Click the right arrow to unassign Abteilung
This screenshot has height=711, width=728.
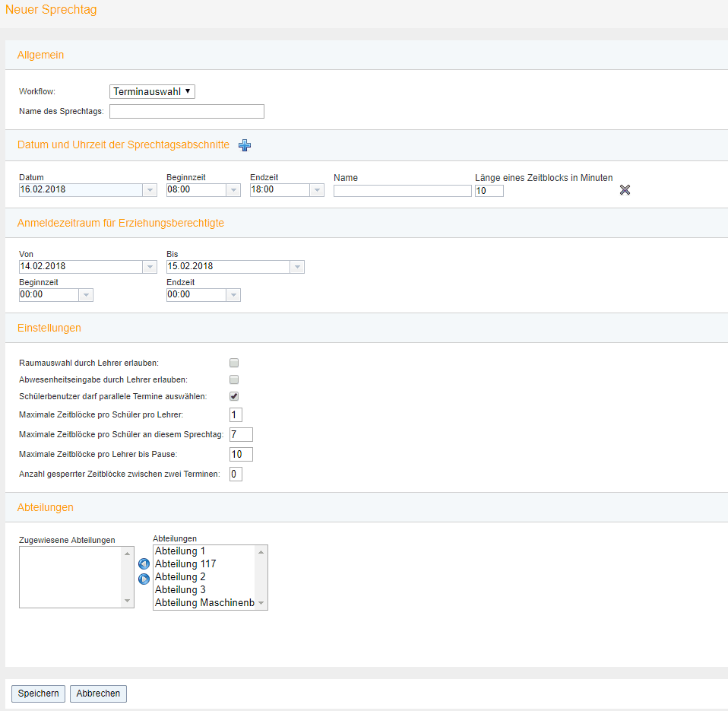[x=144, y=579]
